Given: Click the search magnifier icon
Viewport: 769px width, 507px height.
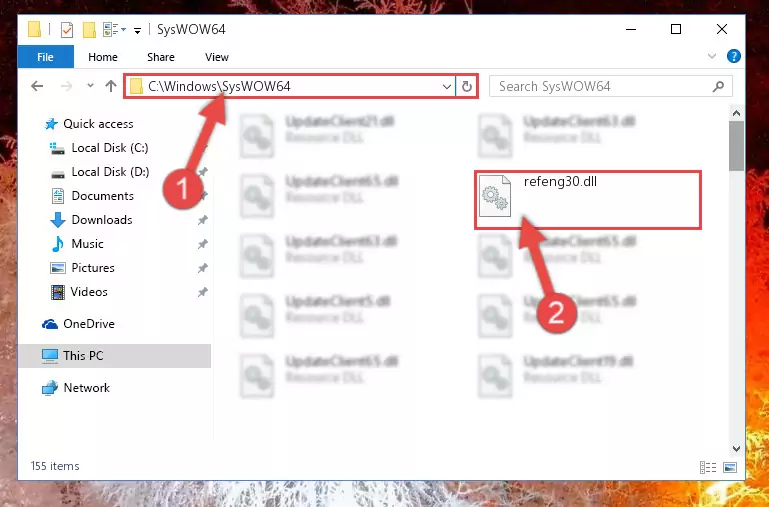Looking at the screenshot, I should pyautogui.click(x=718, y=87).
